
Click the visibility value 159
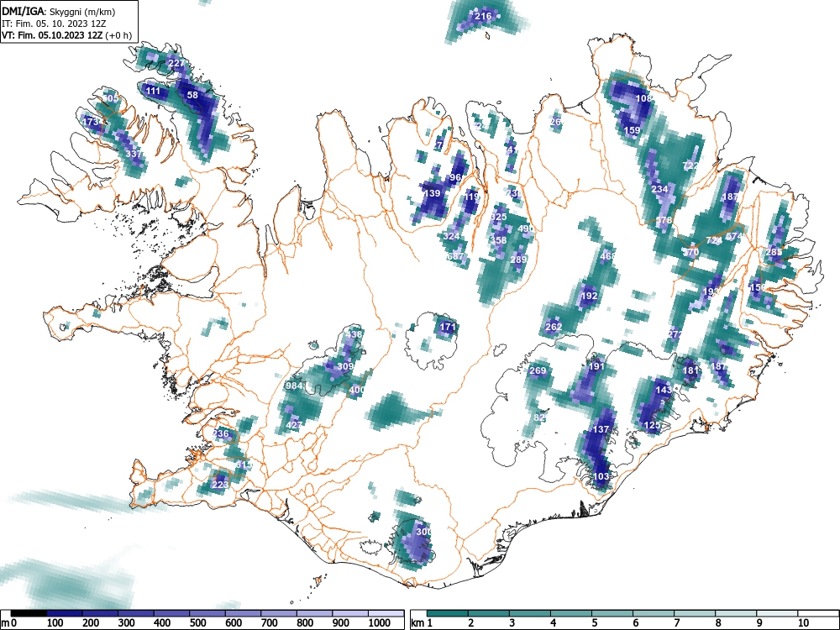coord(633,130)
